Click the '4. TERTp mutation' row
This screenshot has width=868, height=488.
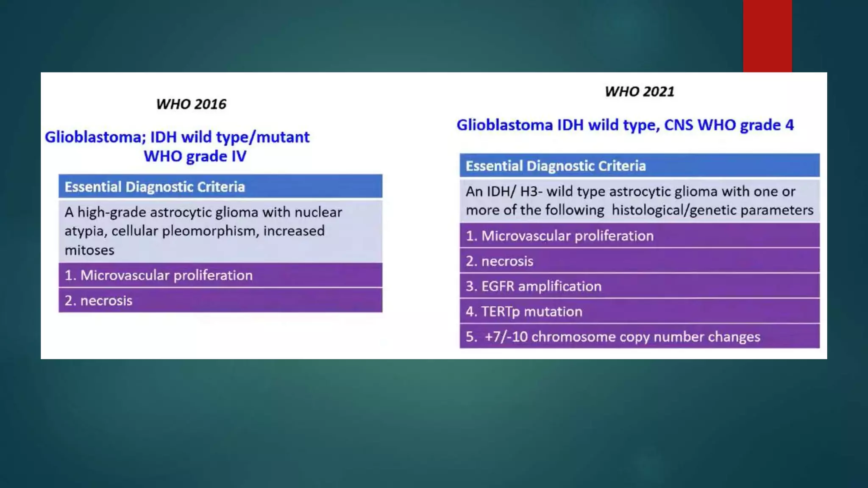[x=639, y=311]
